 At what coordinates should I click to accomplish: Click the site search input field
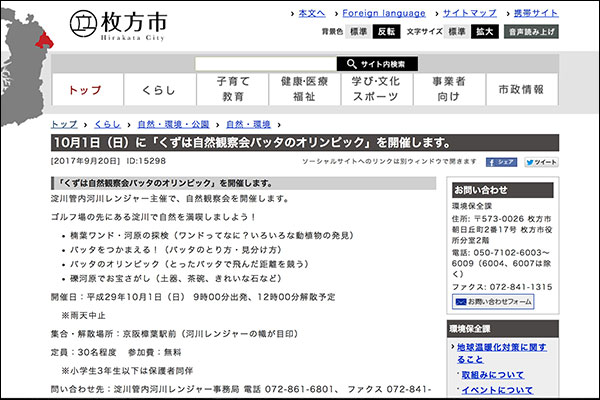click(x=268, y=63)
